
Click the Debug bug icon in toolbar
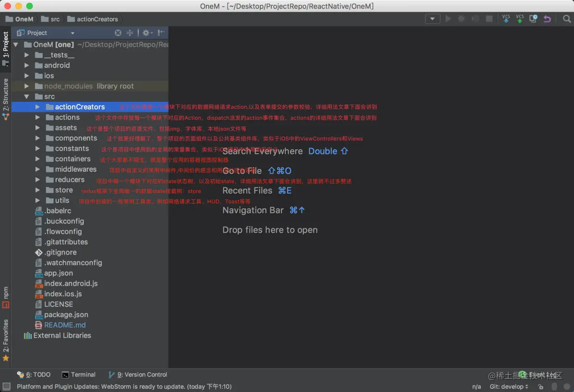point(462,19)
